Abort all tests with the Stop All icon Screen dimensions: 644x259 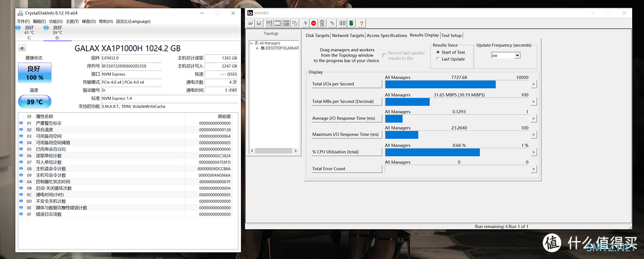[322, 23]
